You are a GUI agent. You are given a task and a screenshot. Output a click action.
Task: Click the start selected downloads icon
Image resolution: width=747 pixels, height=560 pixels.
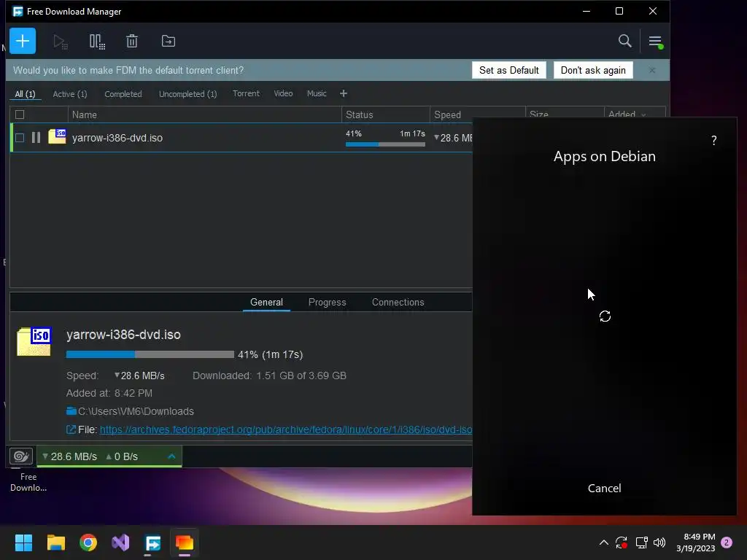[x=60, y=42]
